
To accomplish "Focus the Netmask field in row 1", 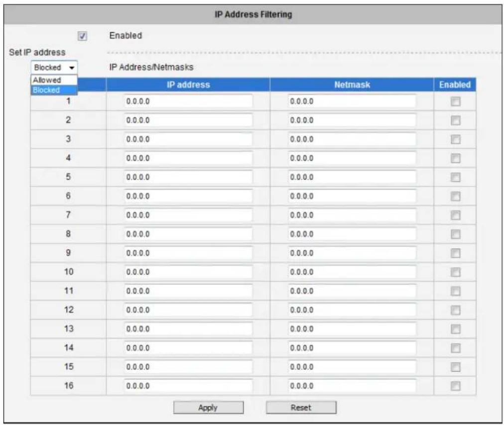I will 352,101.
